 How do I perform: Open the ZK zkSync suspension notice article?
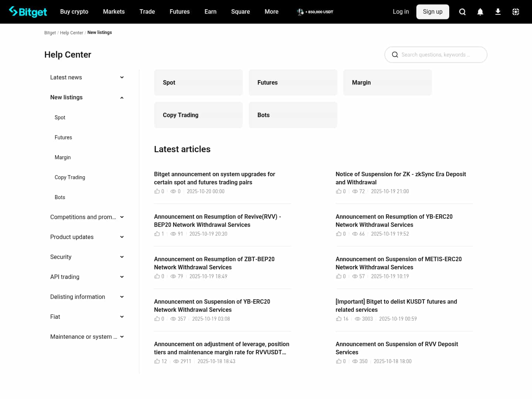coord(401,178)
